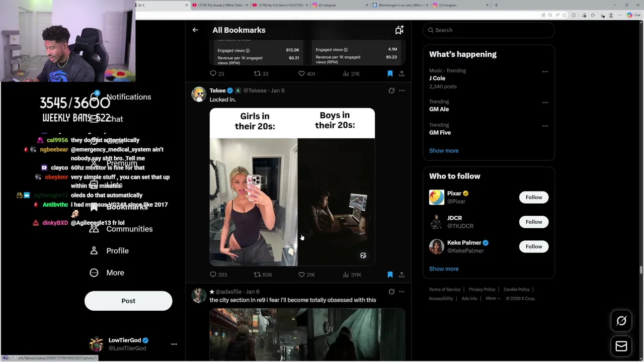
Task: Open Accessibility footer link
Action: pos(441,299)
